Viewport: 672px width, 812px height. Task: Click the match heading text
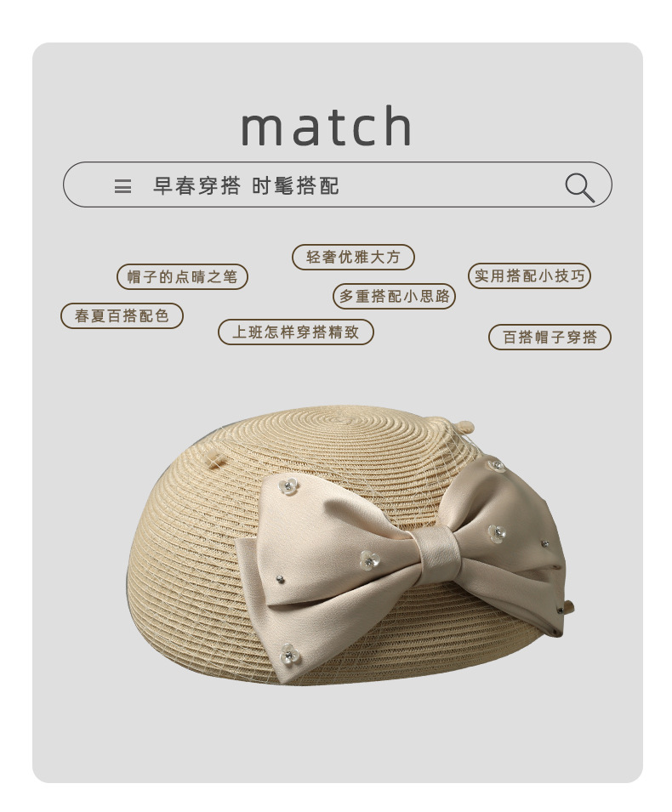tap(327, 125)
